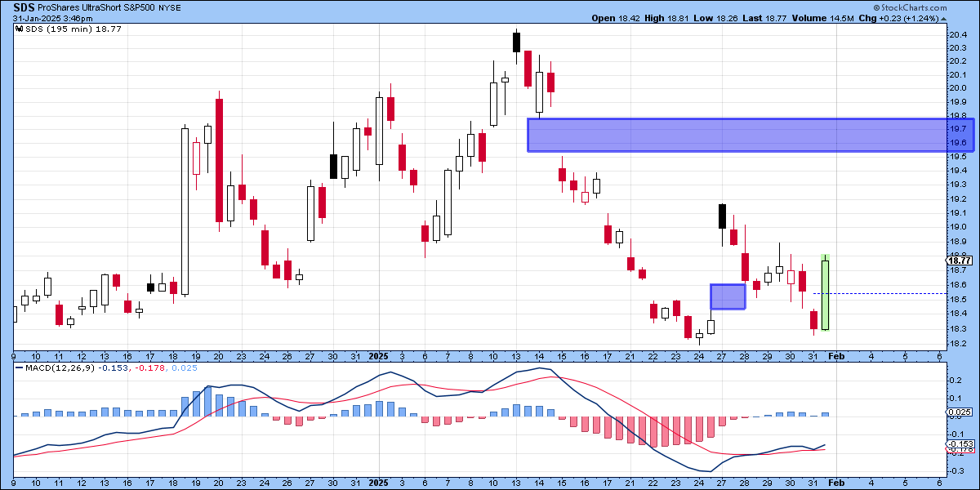The image size is (980, 490).
Task: Click the bold SDS ticker symbol in header
Action: (x=24, y=7)
